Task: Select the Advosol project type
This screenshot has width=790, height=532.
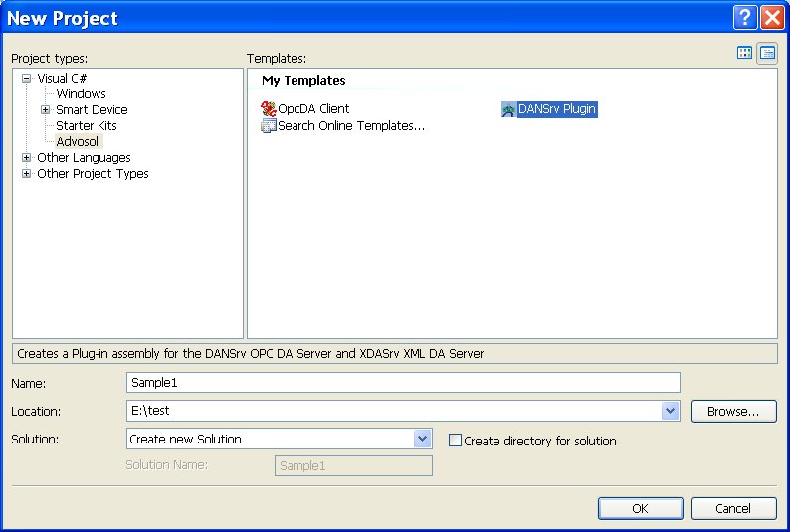Action: click(x=78, y=141)
